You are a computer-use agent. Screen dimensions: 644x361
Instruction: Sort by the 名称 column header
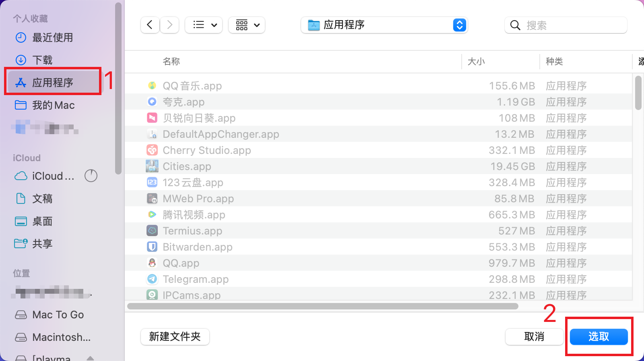click(x=171, y=61)
